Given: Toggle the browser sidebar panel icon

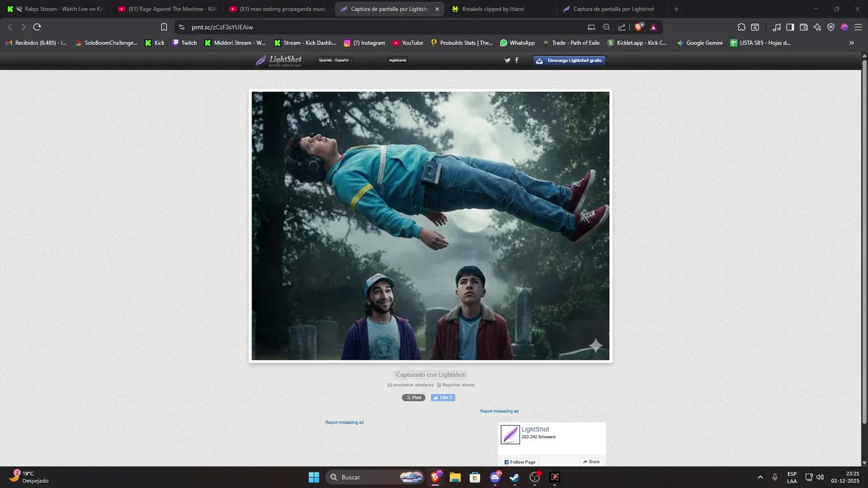Looking at the screenshot, I should pyautogui.click(x=790, y=27).
